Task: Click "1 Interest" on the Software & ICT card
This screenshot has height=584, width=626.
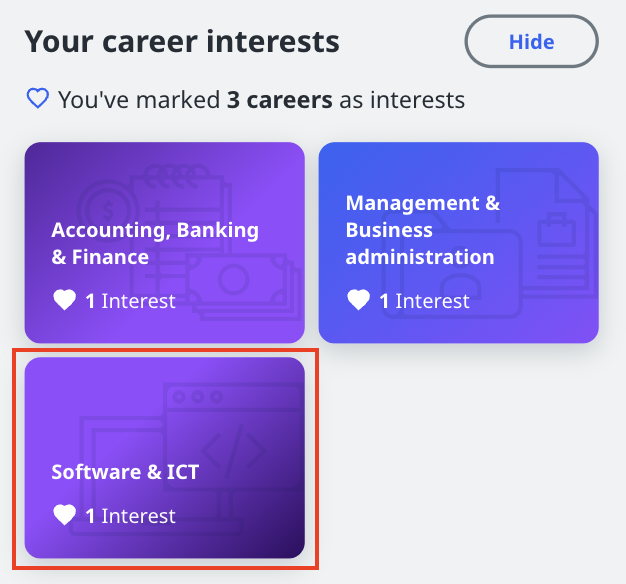Action: (x=130, y=515)
